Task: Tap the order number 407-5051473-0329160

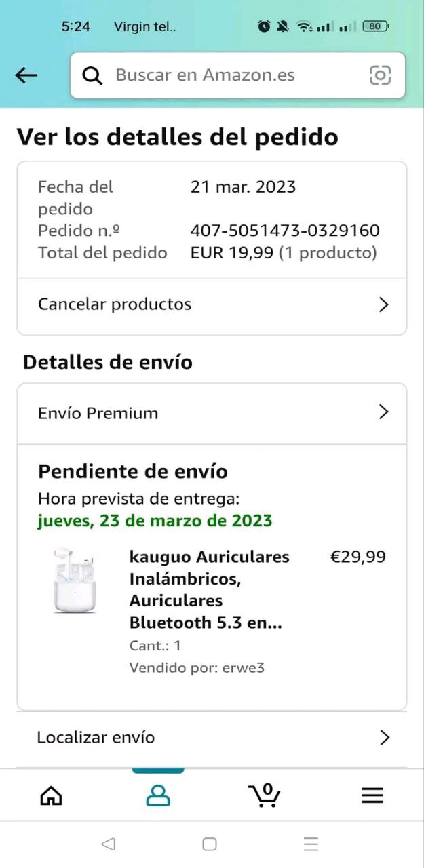Action: point(285,231)
